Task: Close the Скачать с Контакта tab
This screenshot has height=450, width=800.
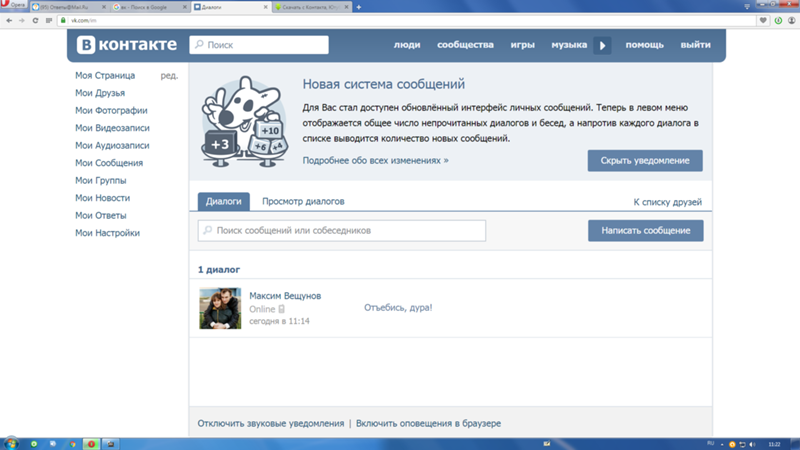Action: (346, 7)
